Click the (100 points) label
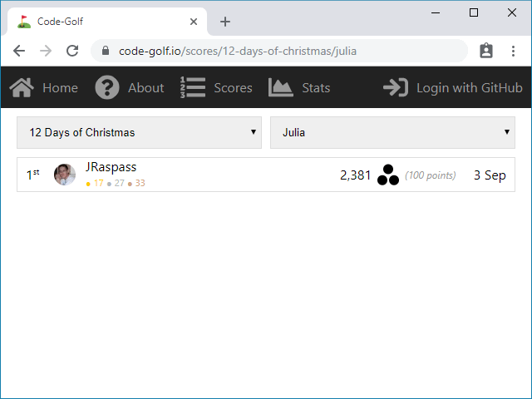The height and width of the screenshot is (399, 532). [431, 175]
